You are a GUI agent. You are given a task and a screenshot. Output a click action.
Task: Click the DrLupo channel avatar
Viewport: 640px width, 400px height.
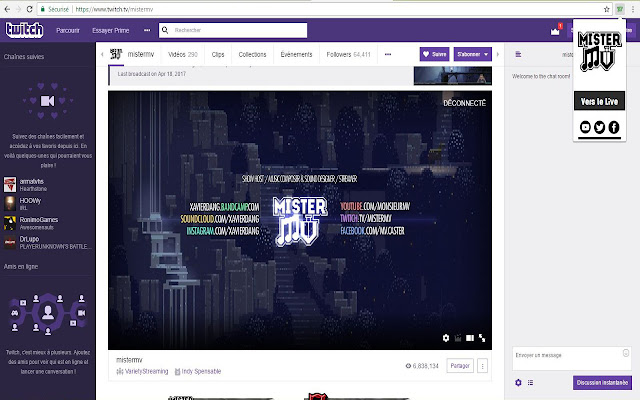tap(10, 242)
